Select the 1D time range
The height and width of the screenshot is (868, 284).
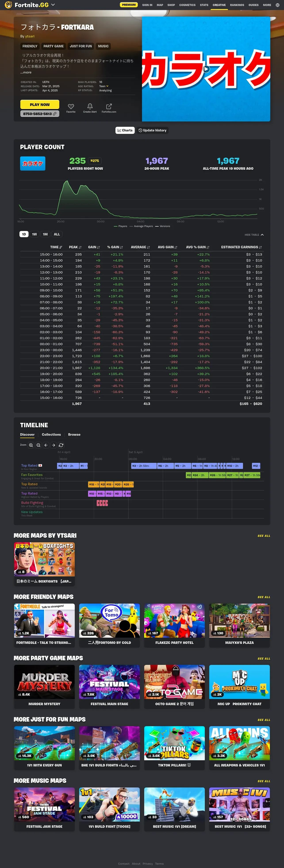[x=24, y=234]
